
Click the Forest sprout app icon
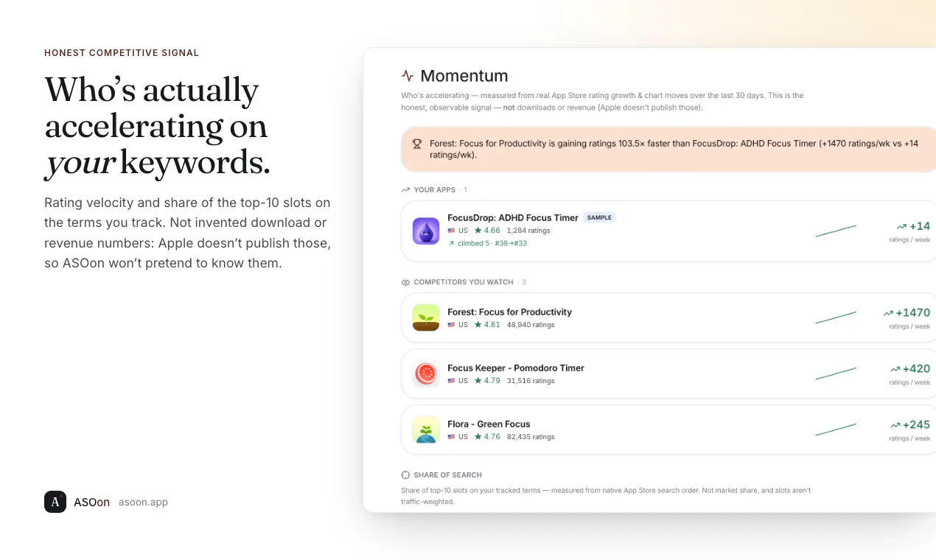[426, 318]
